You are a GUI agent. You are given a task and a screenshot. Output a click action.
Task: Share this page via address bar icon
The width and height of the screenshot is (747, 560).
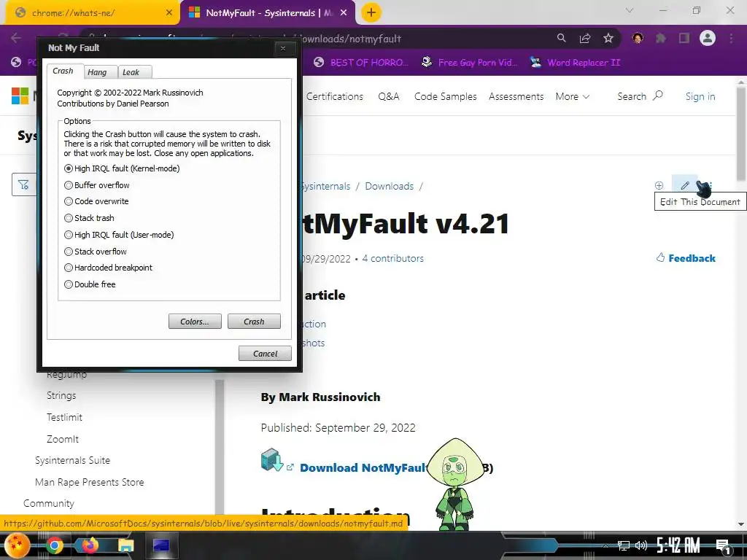point(585,38)
